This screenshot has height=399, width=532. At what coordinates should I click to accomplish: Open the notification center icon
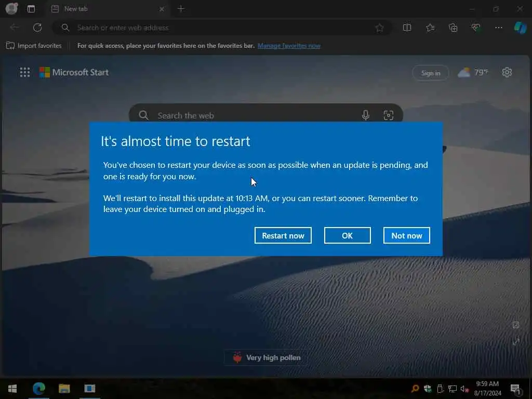tap(516, 389)
